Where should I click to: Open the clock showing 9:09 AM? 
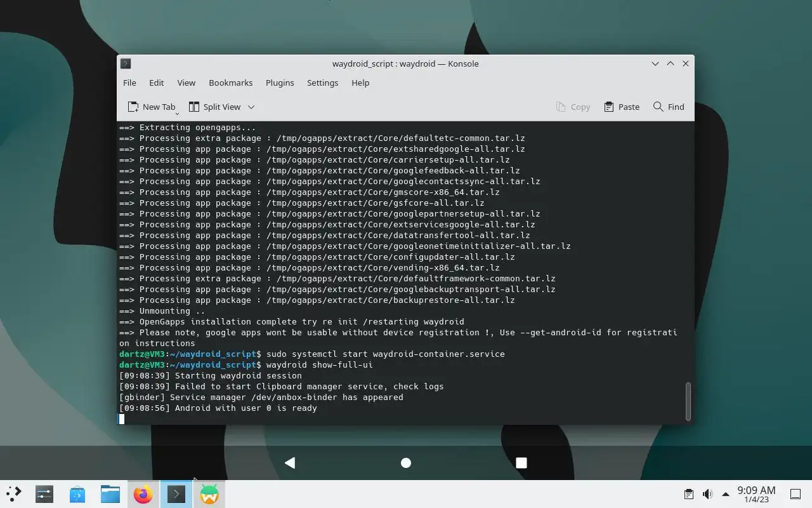[756, 494]
